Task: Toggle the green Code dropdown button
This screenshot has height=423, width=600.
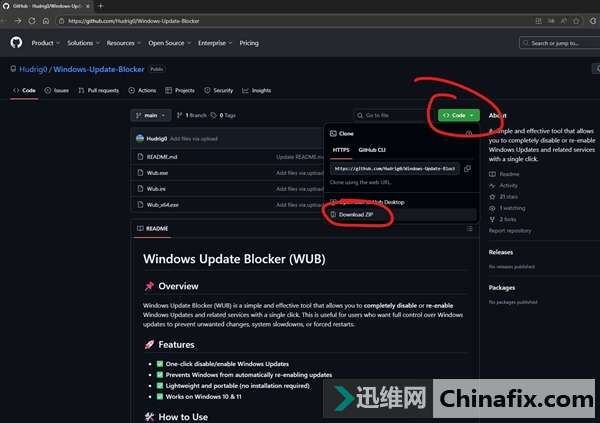Action: click(x=458, y=115)
